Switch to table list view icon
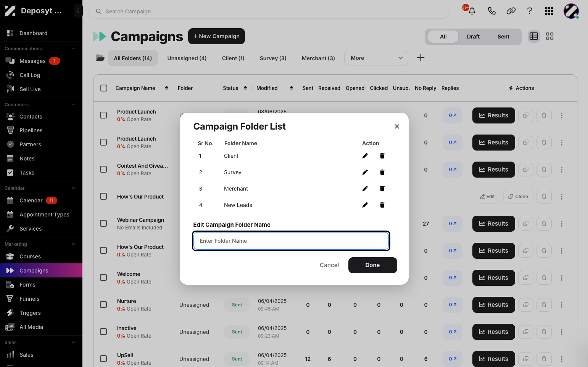This screenshot has width=588, height=367. (534, 36)
